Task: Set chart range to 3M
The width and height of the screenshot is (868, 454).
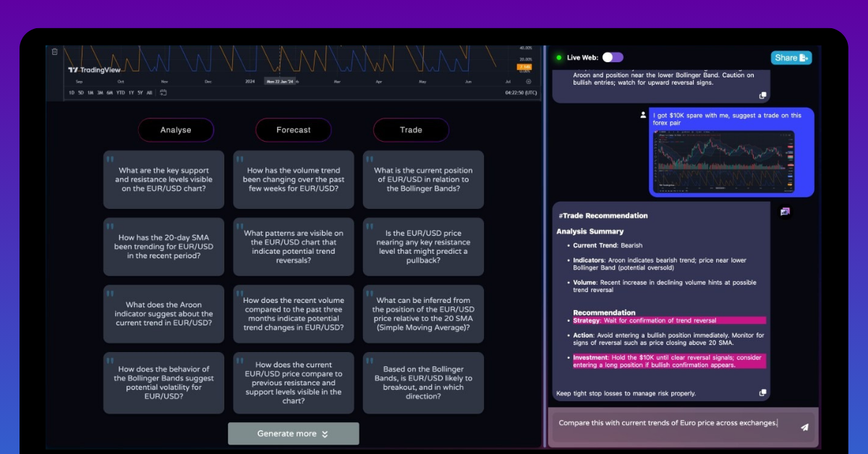Action: click(100, 93)
